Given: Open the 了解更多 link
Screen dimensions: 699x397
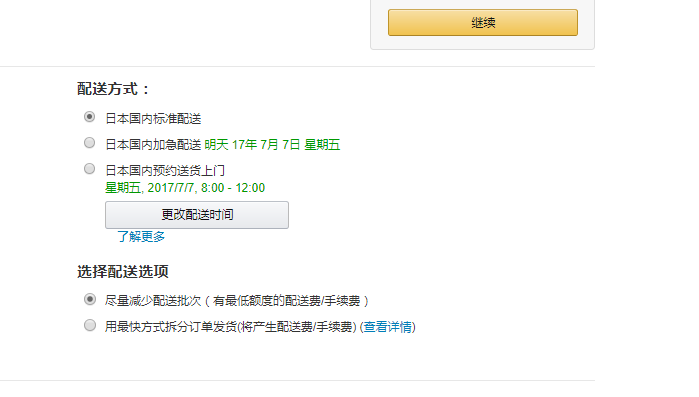Looking at the screenshot, I should point(141,237).
